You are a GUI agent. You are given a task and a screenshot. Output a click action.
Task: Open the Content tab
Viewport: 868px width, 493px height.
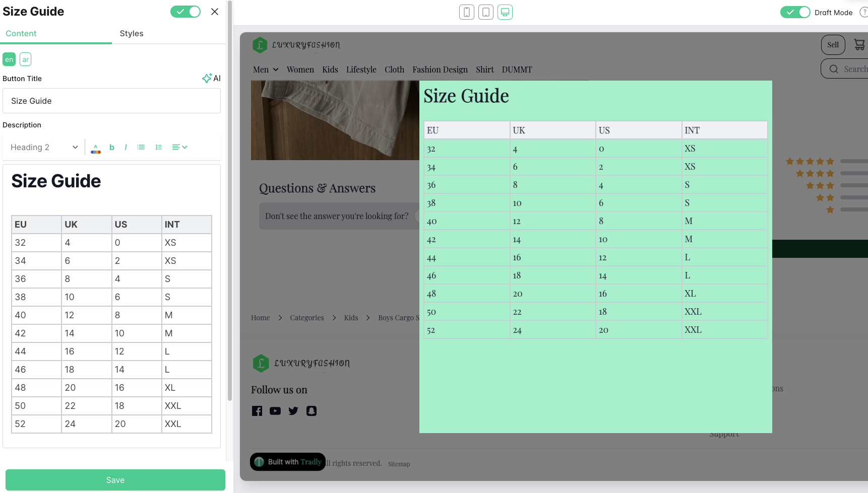21,33
